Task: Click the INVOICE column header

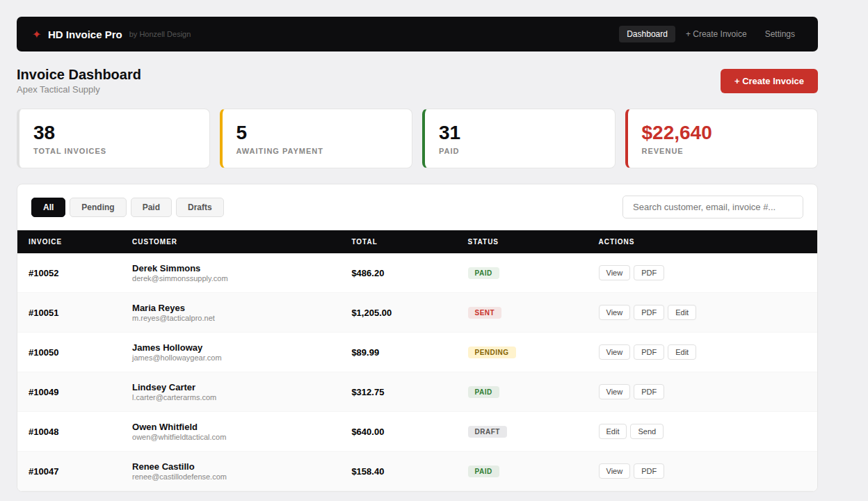Action: 45,241
